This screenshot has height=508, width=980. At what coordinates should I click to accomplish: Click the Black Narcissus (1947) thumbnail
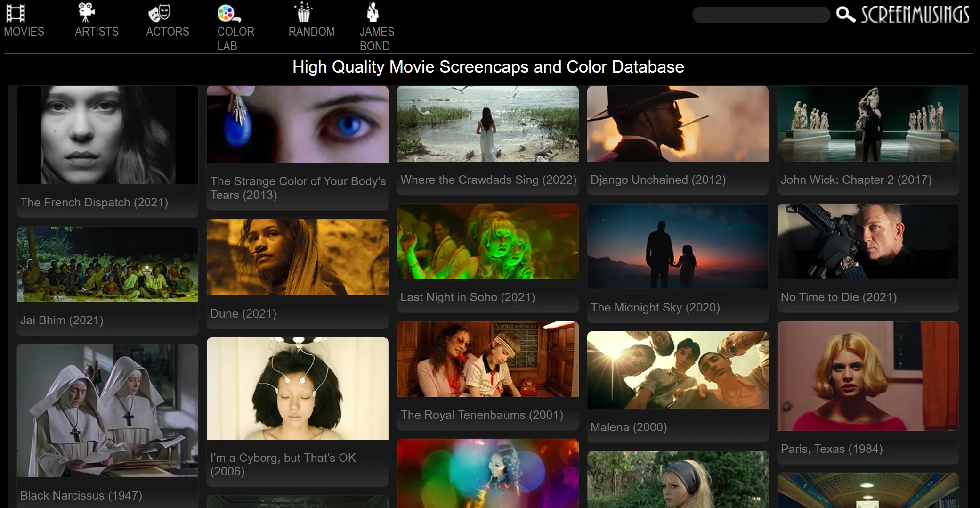click(107, 410)
